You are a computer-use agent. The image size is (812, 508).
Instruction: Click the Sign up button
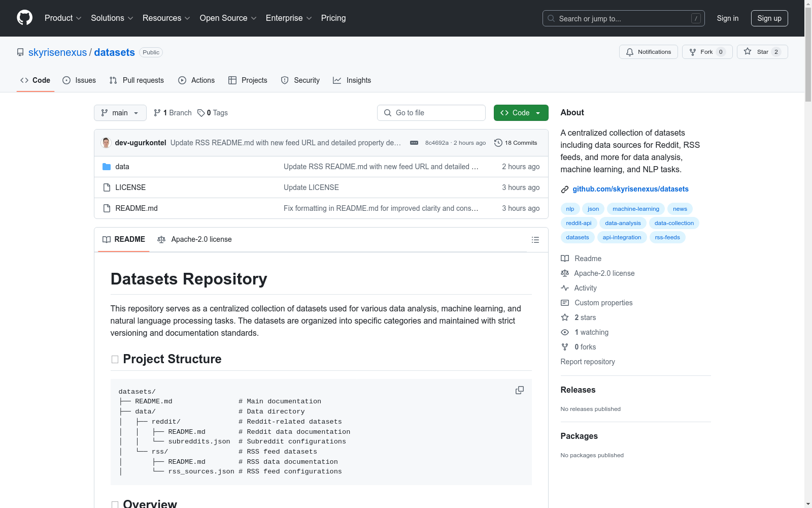769,18
